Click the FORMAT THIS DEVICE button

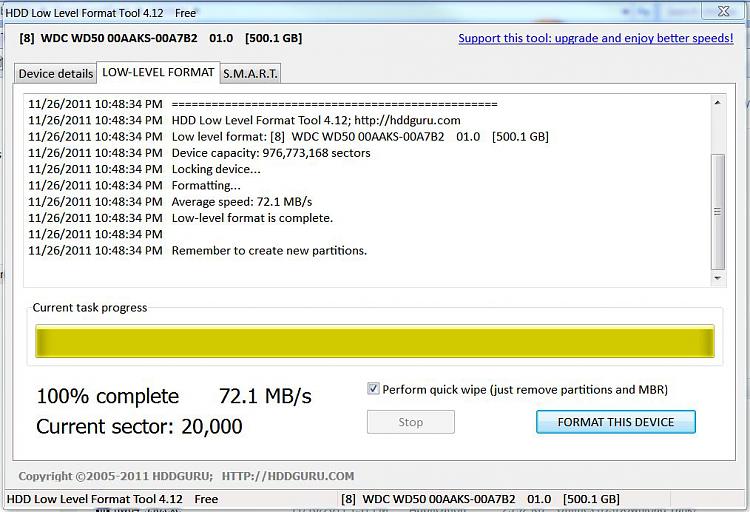(616, 422)
